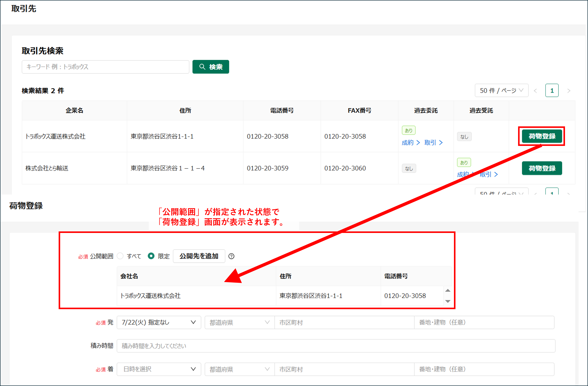The width and height of the screenshot is (588, 386).
Task: Click the help question mark icon
Action: click(231, 256)
